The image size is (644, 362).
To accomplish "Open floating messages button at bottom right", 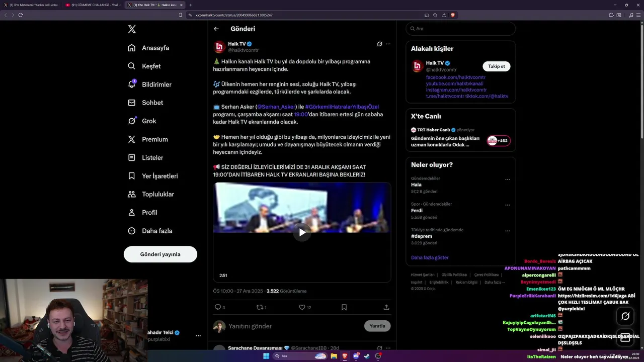I will click(625, 337).
